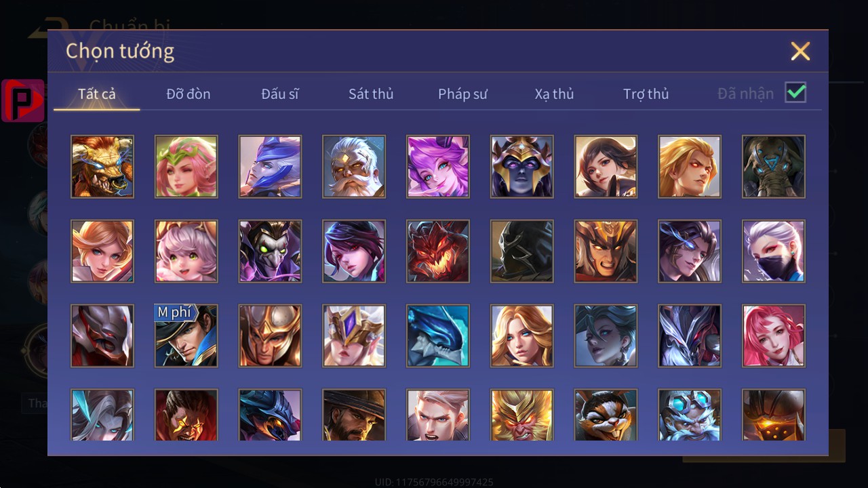
Task: Choose the purple-haired horned girl hero
Action: coord(438,166)
